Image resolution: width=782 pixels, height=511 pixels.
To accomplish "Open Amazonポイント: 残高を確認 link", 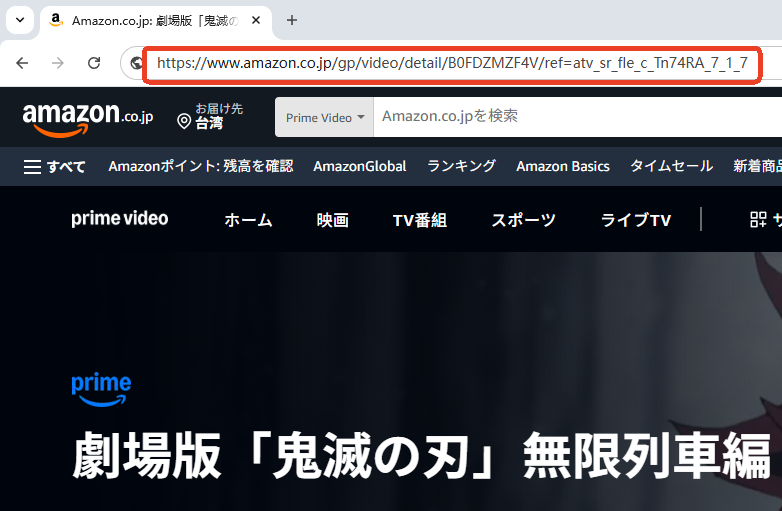I will tap(200, 166).
